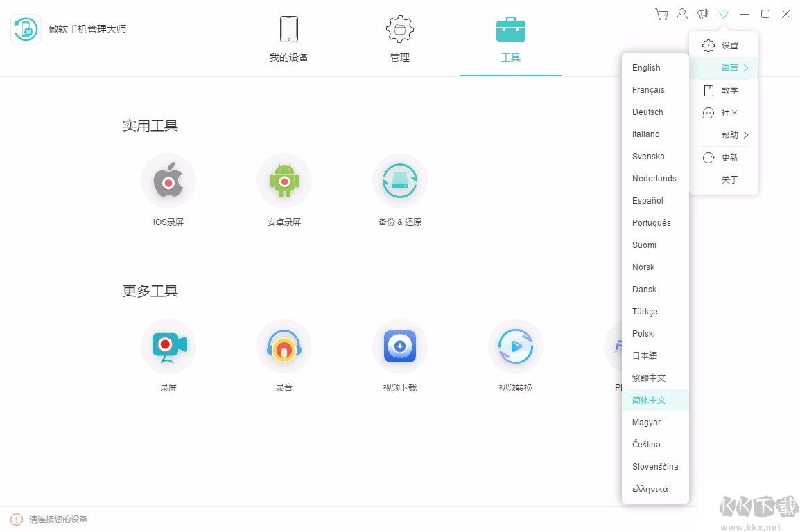
Task: Click the app logo icon
Action: pyautogui.click(x=26, y=29)
